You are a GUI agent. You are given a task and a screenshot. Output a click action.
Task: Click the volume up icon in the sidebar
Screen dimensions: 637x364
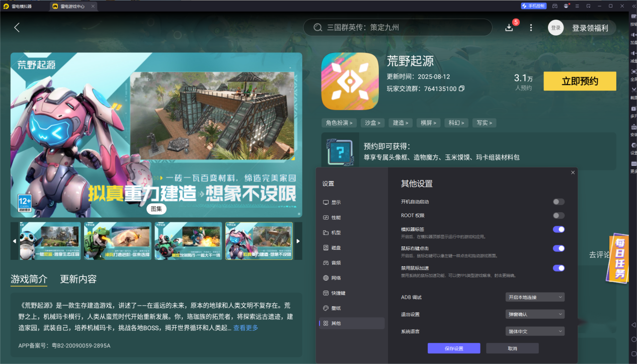633,34
